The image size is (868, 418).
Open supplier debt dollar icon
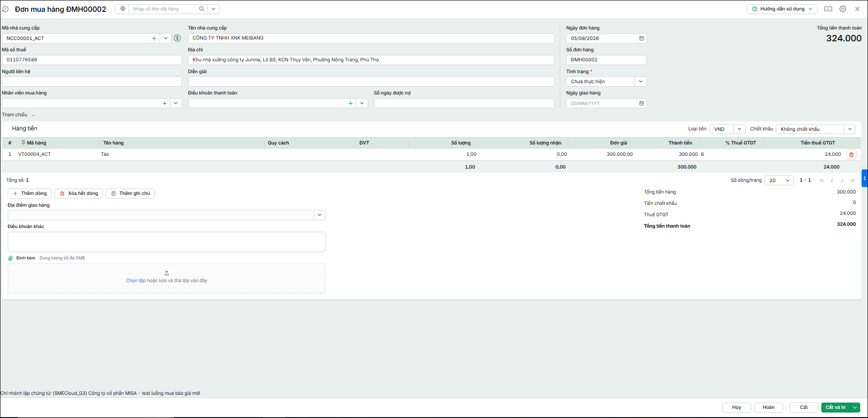coord(178,38)
